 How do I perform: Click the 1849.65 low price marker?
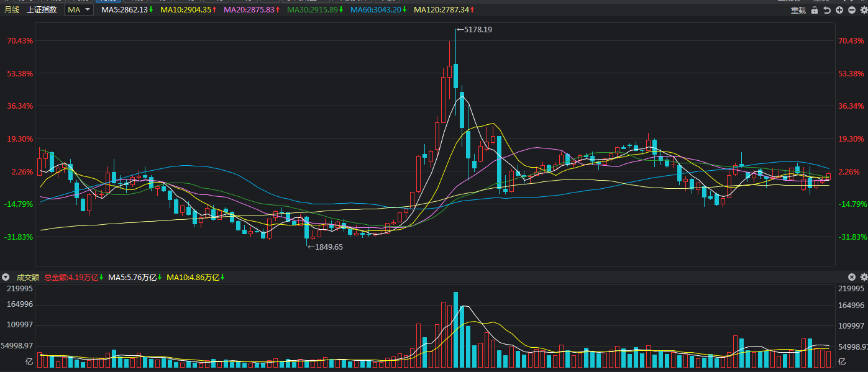click(x=328, y=247)
